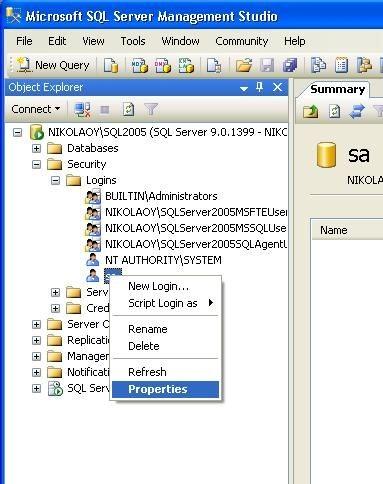Open the View menu
Screen dimensions: 383x484
coord(93,41)
